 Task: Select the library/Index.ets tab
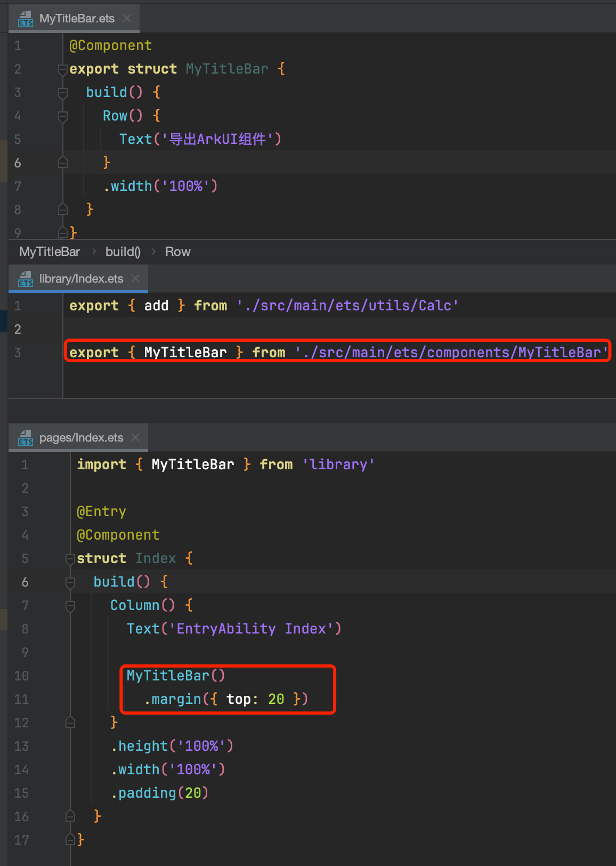(x=78, y=279)
